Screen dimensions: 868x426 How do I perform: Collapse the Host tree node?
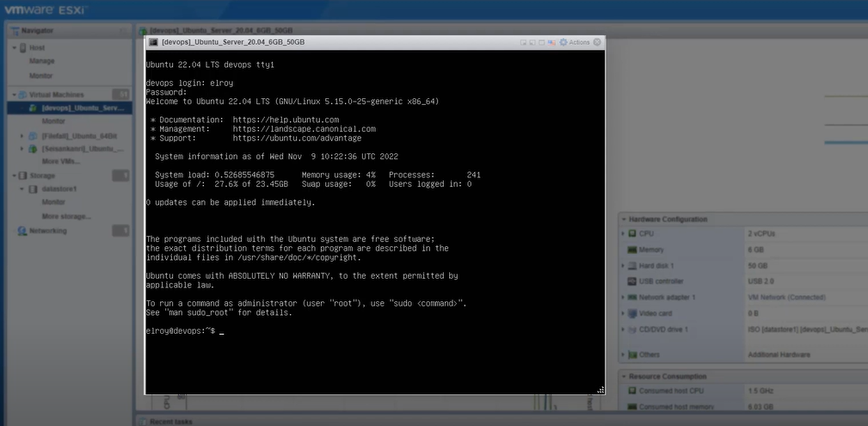click(15, 47)
